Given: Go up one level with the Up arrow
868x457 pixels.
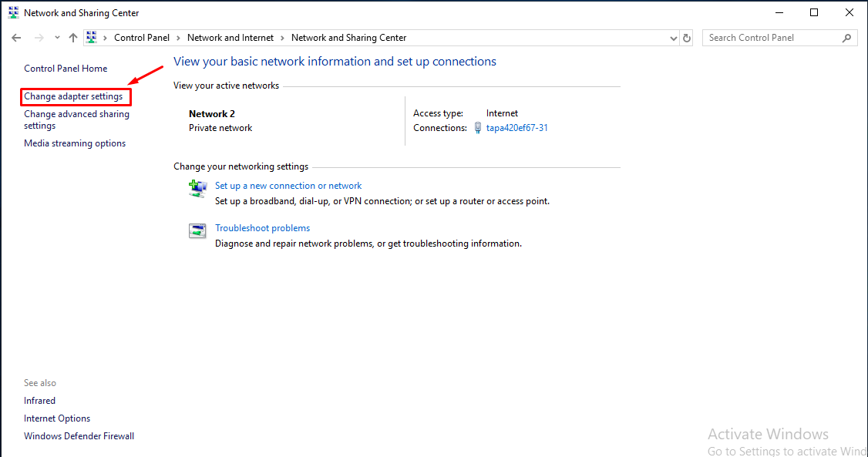Looking at the screenshot, I should pyautogui.click(x=73, y=38).
